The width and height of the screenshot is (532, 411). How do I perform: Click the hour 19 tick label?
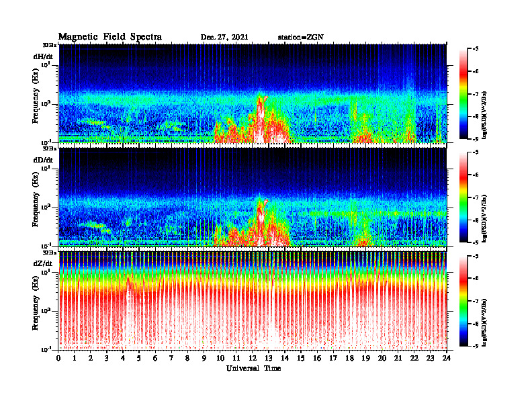tap(365, 358)
